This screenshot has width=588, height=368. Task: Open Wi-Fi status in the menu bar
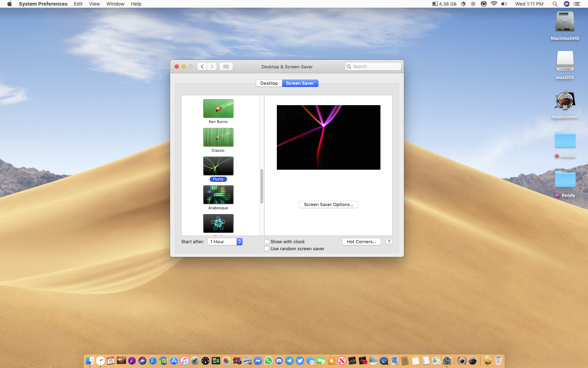tap(494, 4)
